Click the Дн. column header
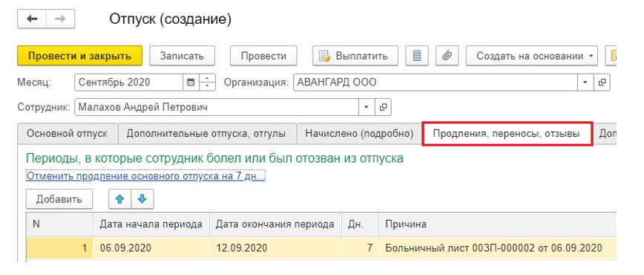Image resolution: width=644 pixels, height=275 pixels. (360, 224)
